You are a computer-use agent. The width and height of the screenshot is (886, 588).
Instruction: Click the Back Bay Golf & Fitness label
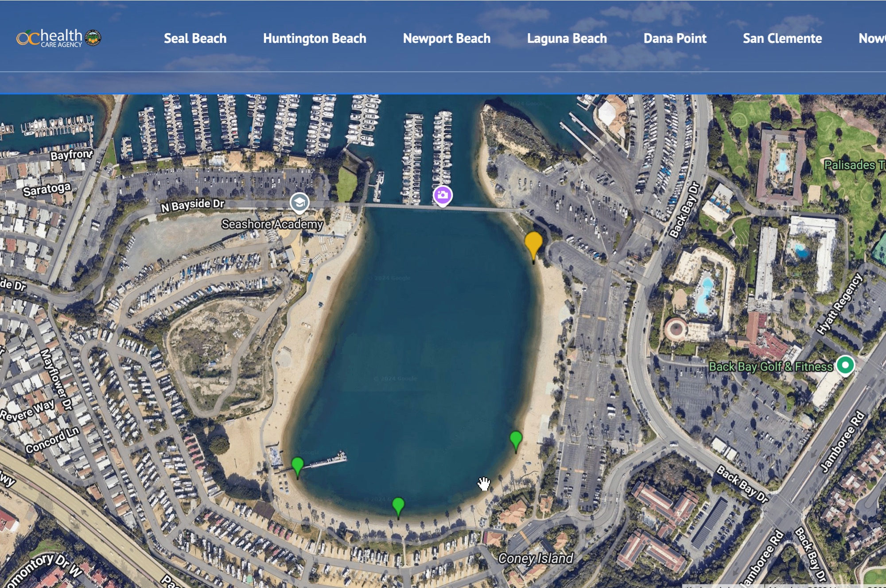[x=771, y=367]
